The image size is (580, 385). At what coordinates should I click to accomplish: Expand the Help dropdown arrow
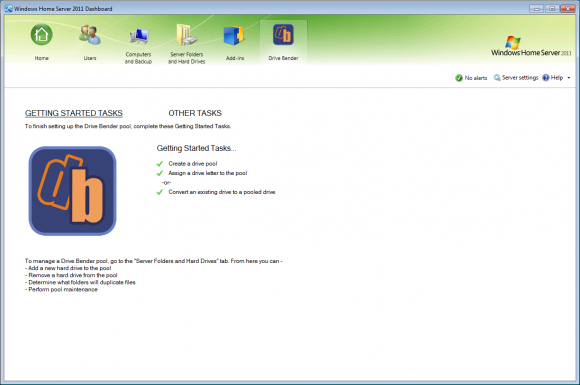[x=569, y=78]
